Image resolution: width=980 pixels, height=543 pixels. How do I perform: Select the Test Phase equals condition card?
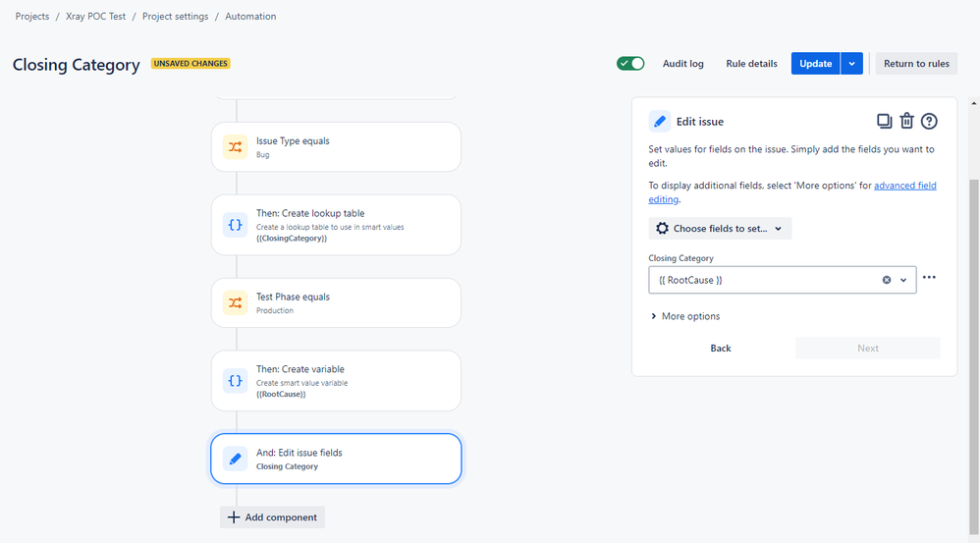(336, 303)
